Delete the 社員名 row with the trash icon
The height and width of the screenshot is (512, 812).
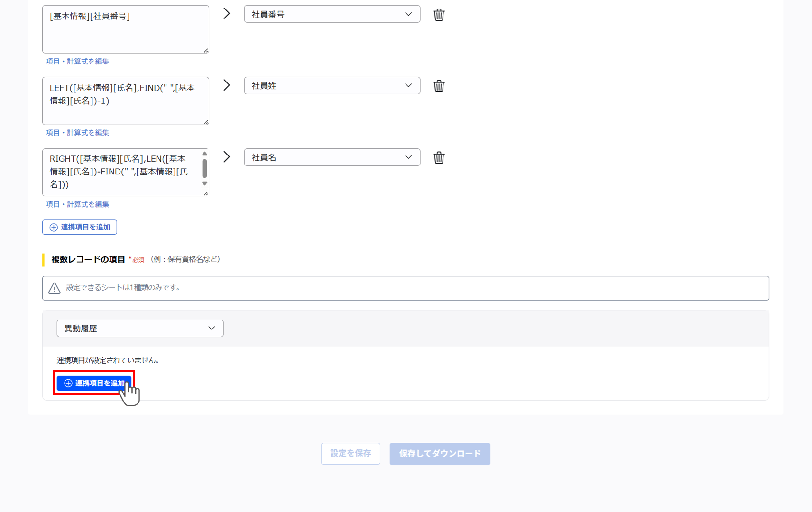tap(439, 157)
